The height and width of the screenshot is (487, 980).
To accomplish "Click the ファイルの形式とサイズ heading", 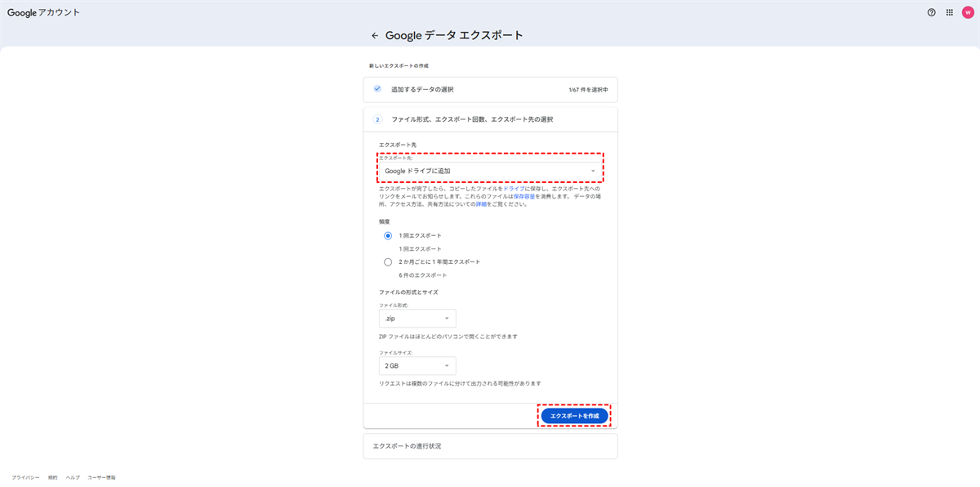I will [x=408, y=292].
